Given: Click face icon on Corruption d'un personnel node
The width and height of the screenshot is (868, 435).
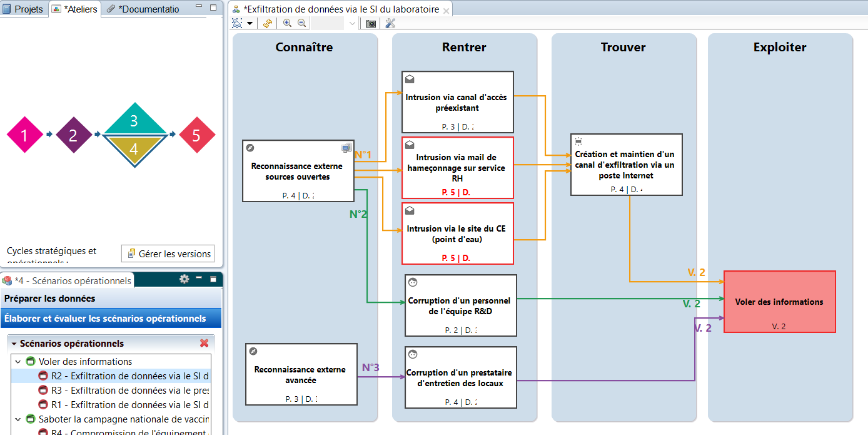Looking at the screenshot, I should (413, 282).
